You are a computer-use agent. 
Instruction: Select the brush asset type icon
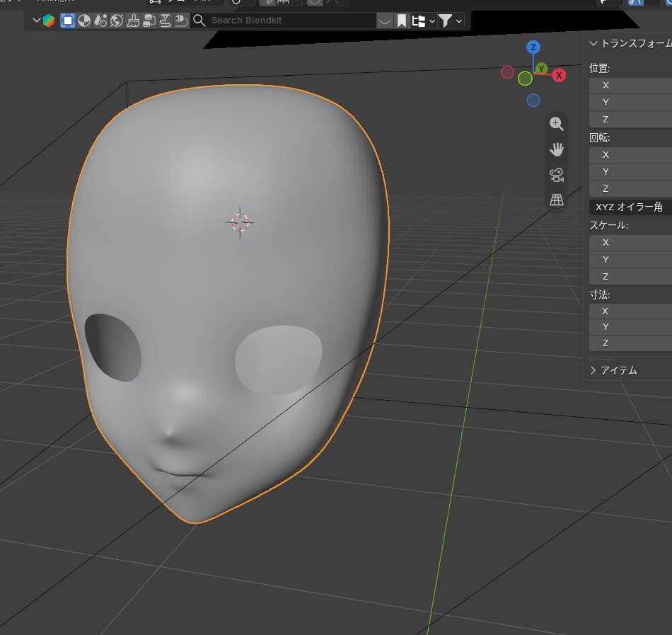coord(133,21)
